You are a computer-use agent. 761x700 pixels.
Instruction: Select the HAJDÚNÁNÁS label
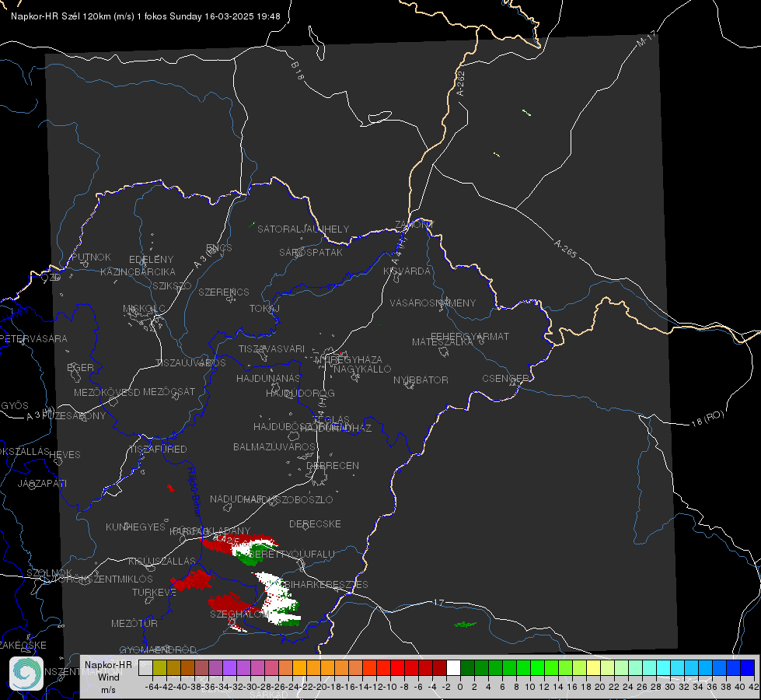[x=268, y=379]
